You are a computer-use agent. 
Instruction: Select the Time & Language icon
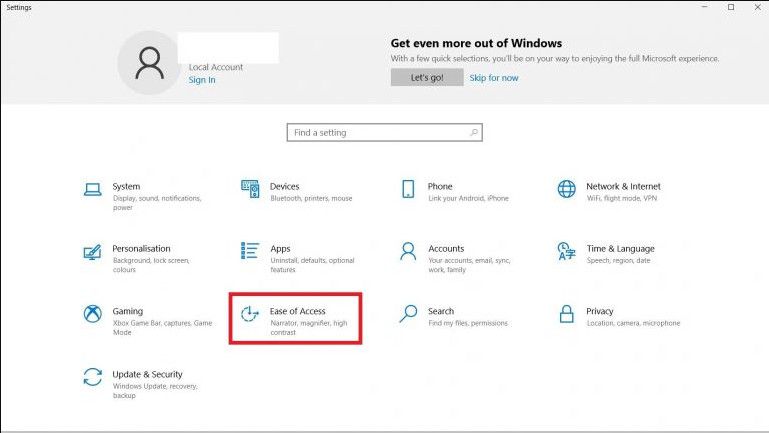coord(566,251)
